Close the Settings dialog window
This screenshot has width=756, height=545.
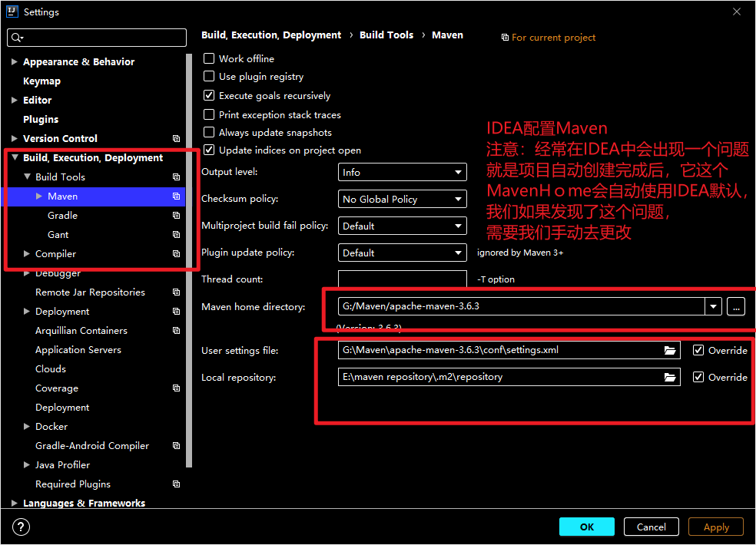coord(736,12)
